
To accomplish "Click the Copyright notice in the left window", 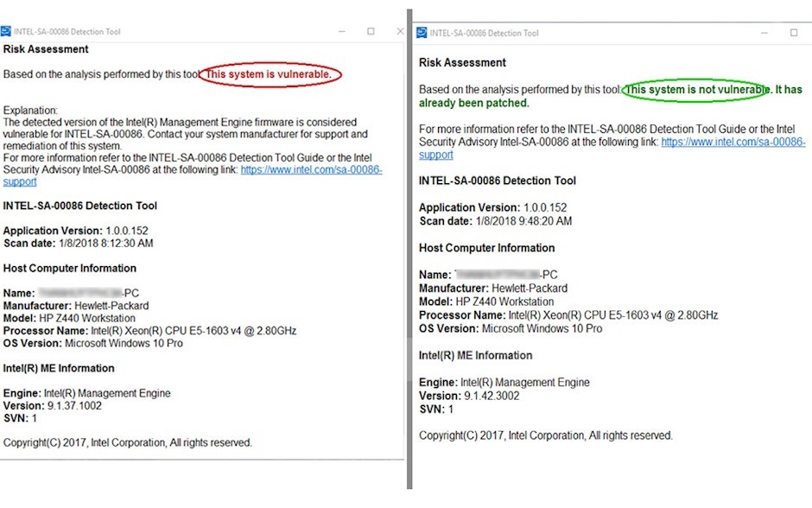I will tap(127, 442).
